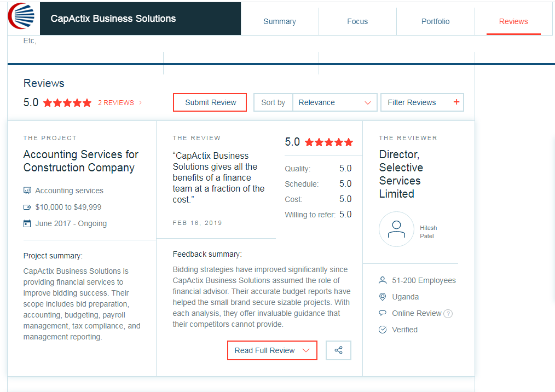
Task: Click the 'Cost:' score row
Action: [318, 199]
